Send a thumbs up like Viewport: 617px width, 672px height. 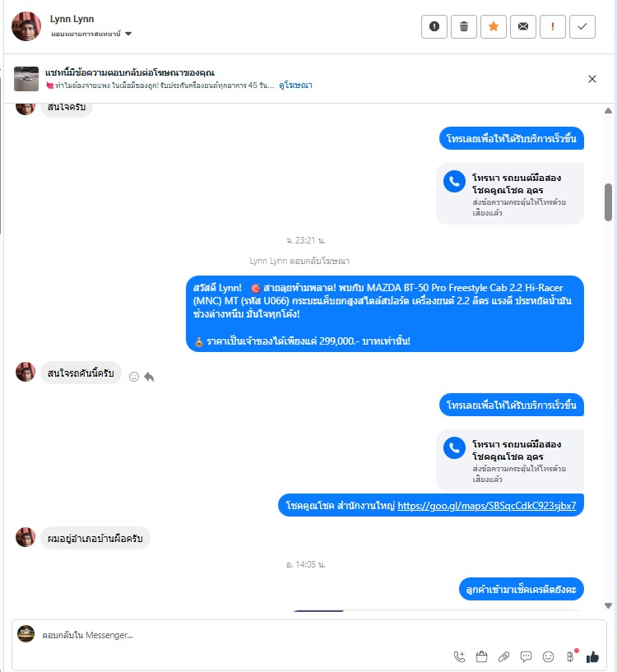pos(592,656)
